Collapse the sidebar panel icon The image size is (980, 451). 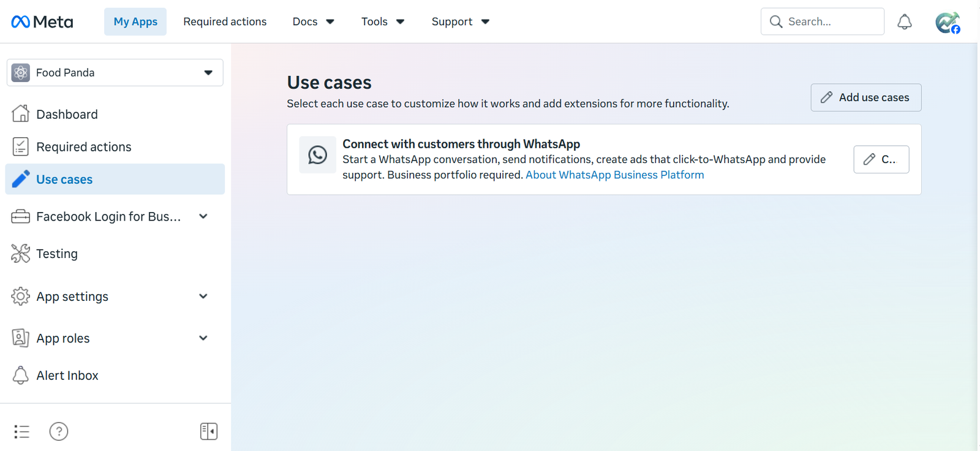(x=209, y=431)
